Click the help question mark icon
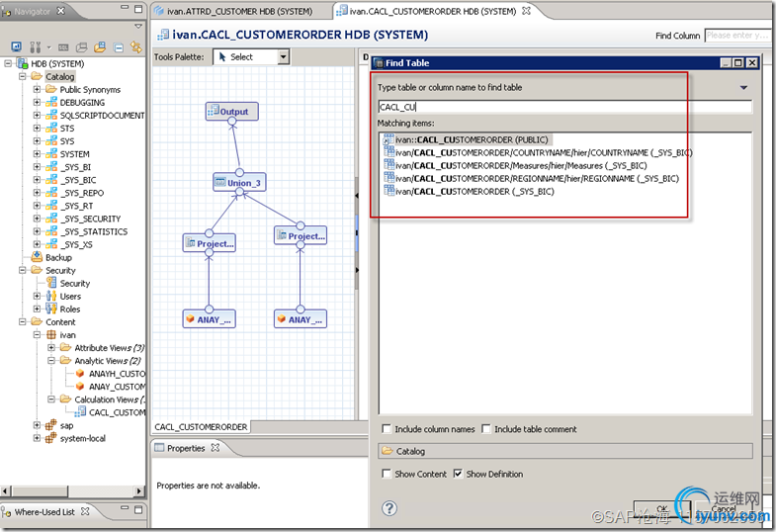 [x=389, y=508]
